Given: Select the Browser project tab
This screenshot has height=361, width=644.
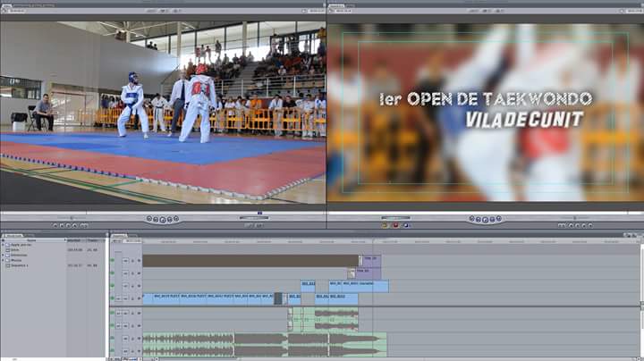Looking at the screenshot, I should click(13, 236).
